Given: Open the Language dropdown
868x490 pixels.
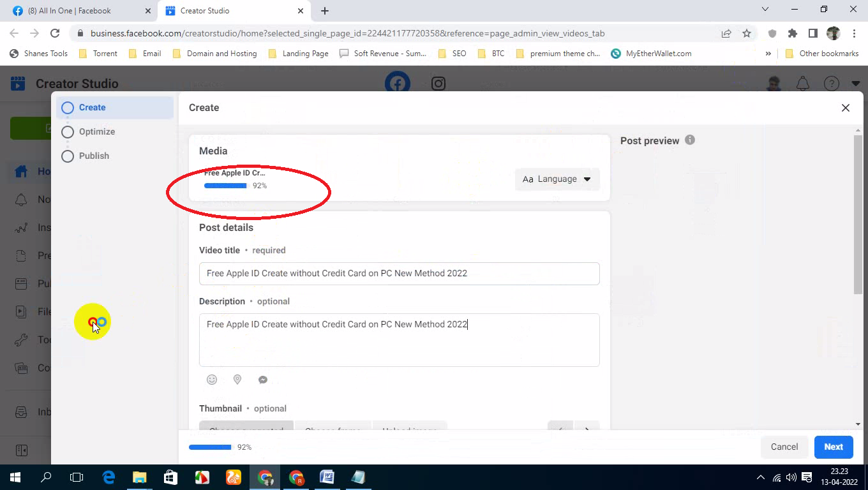Looking at the screenshot, I should (x=557, y=179).
